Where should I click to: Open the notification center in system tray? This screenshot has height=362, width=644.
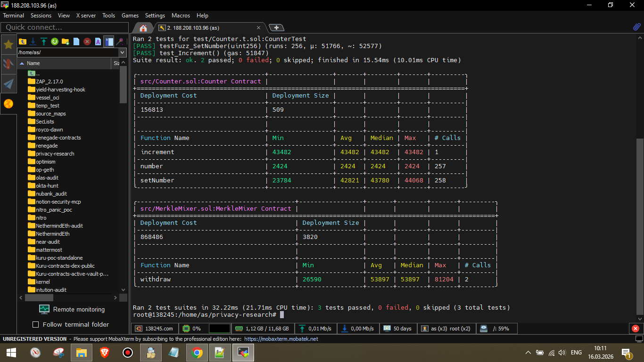627,352
